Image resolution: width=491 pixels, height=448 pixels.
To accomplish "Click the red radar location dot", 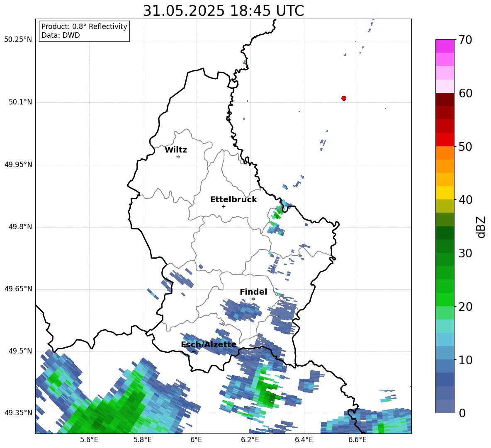I will tap(344, 98).
